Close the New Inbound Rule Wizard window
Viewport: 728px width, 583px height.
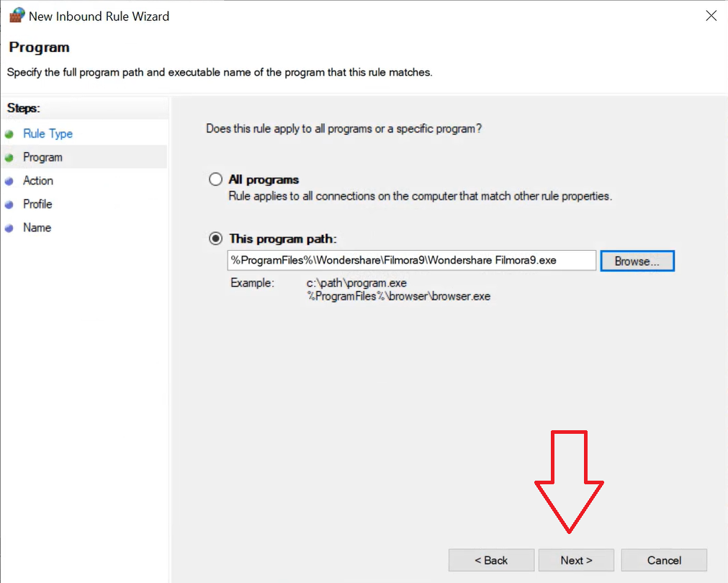click(x=711, y=16)
